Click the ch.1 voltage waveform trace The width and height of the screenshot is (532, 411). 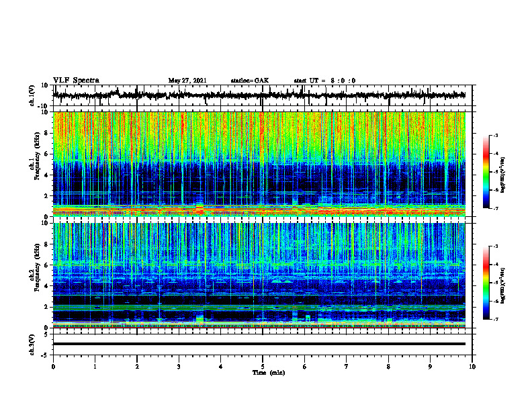[x=259, y=95]
